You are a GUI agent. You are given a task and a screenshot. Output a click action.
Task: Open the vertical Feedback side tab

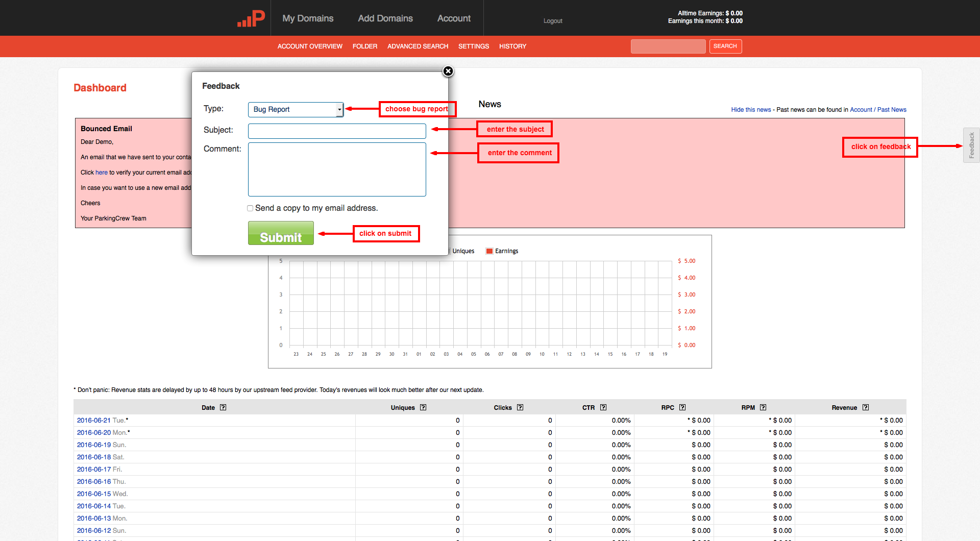point(971,145)
